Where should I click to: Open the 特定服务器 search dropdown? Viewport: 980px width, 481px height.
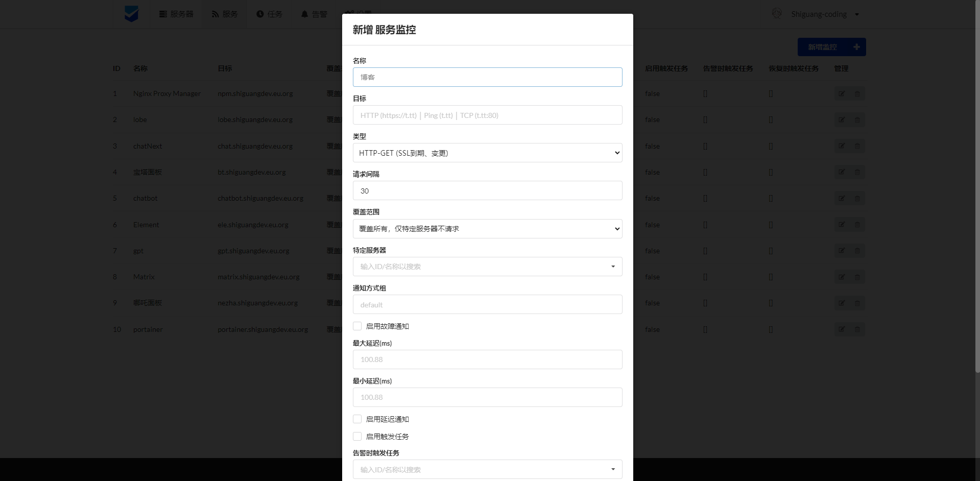488,267
